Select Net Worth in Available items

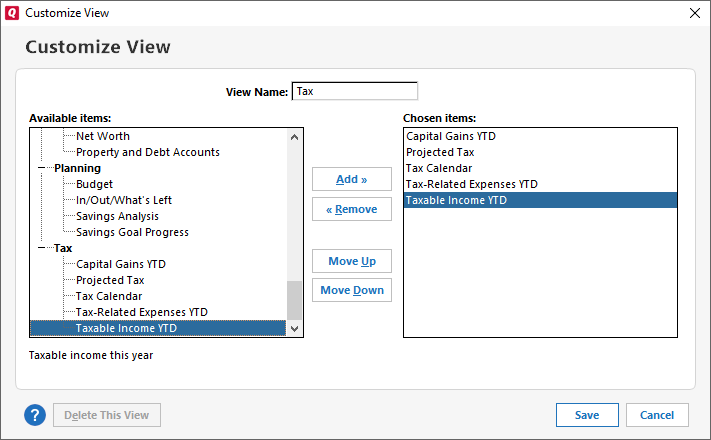(x=103, y=136)
